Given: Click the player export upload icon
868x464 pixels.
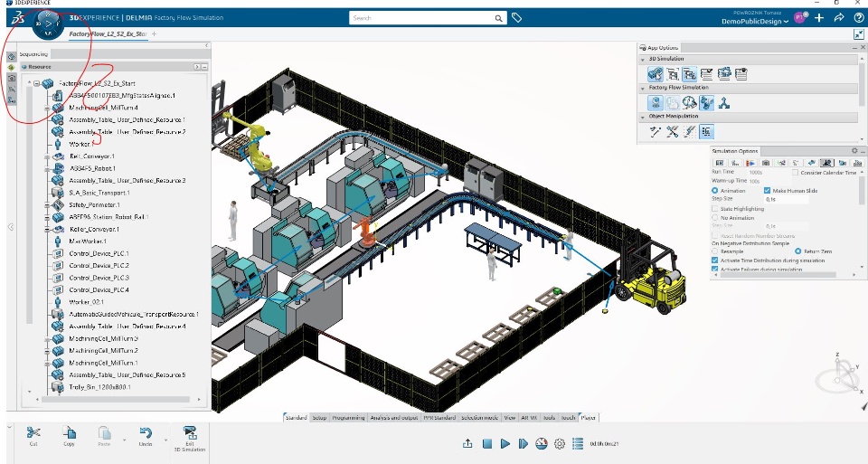Looking at the screenshot, I should (467, 443).
